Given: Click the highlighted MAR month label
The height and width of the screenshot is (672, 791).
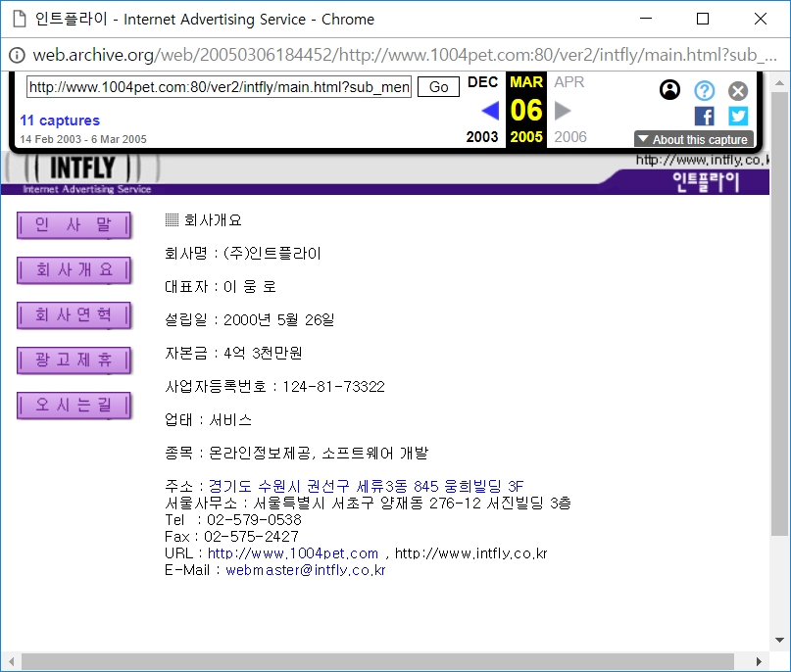Looking at the screenshot, I should pyautogui.click(x=526, y=81).
